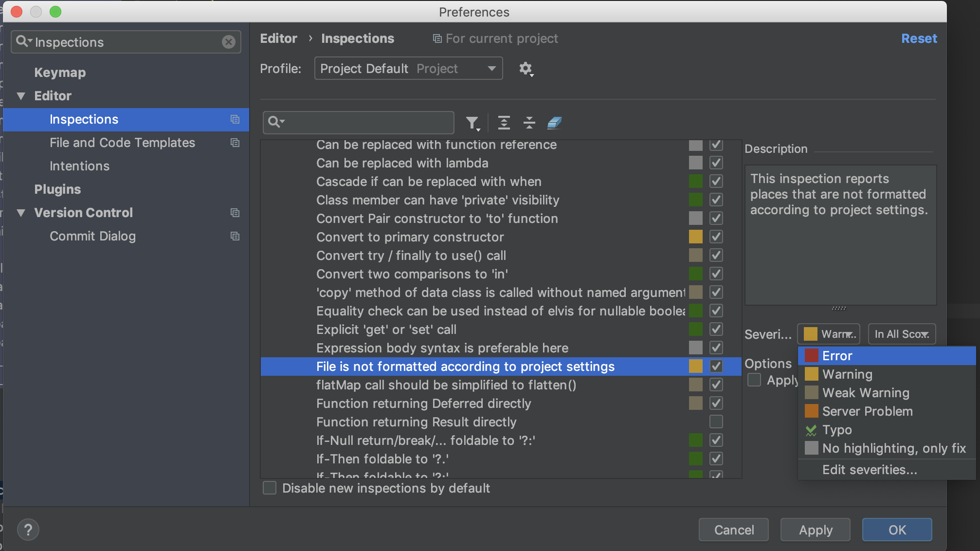980x551 pixels.
Task: Click search magnifier in inspections filter field
Action: [x=276, y=122]
